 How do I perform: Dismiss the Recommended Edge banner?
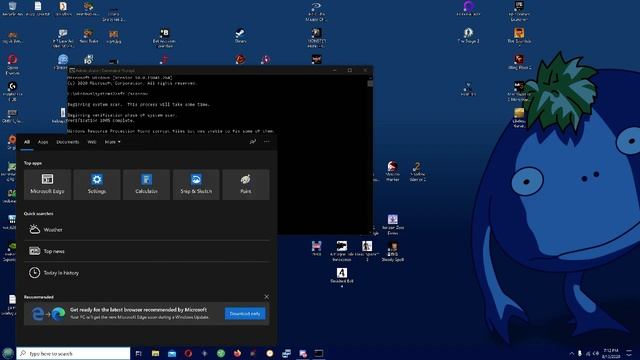[267, 297]
